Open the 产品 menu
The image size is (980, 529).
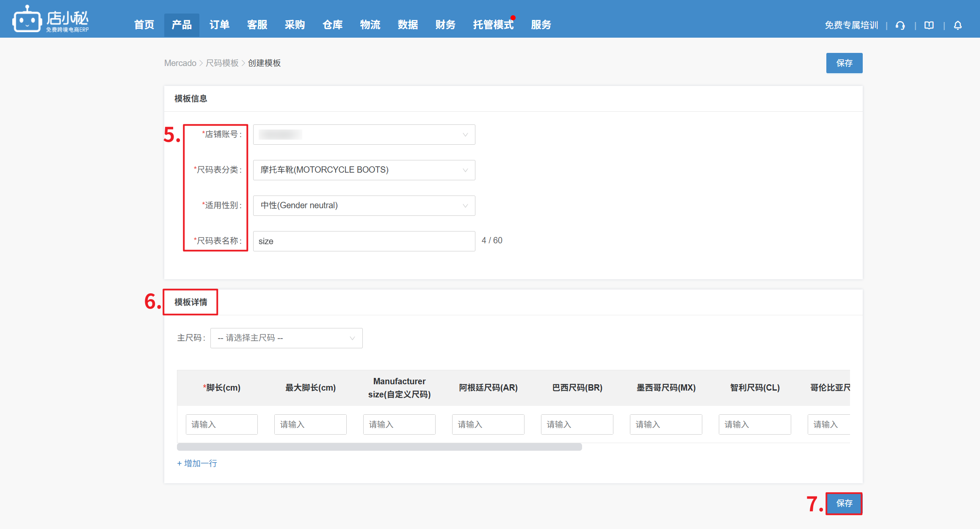[x=182, y=25]
